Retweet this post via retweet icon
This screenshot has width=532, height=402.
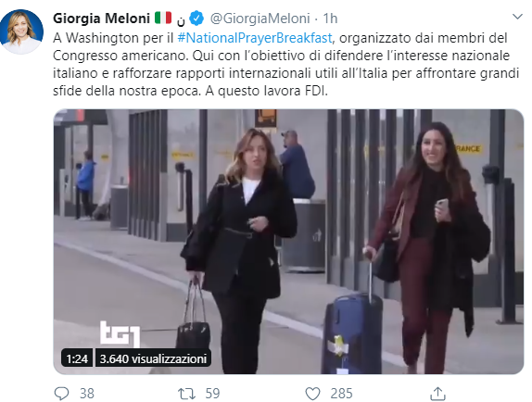186,394
